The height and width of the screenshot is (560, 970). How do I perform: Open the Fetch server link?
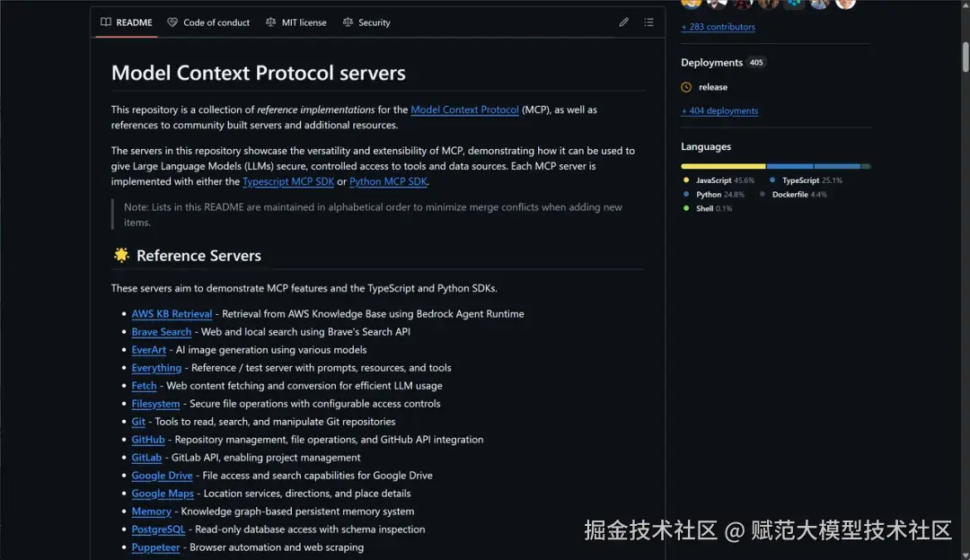[144, 385]
